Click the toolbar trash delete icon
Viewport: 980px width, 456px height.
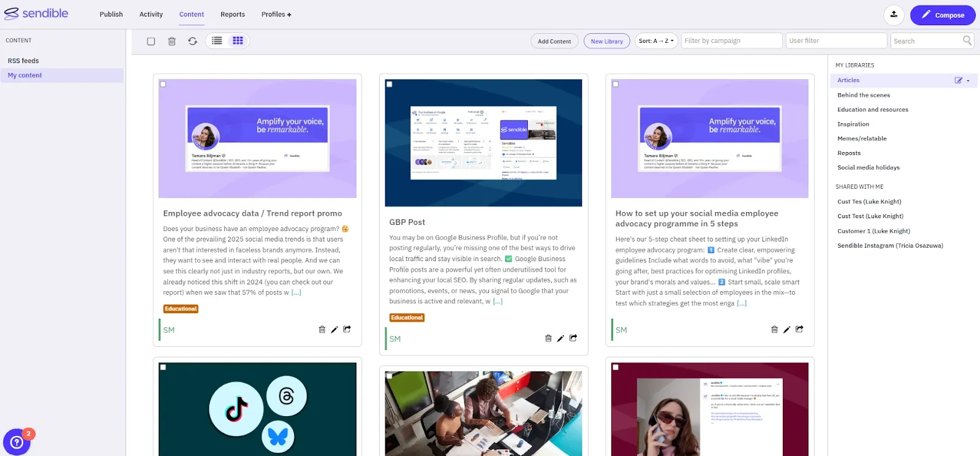(171, 41)
